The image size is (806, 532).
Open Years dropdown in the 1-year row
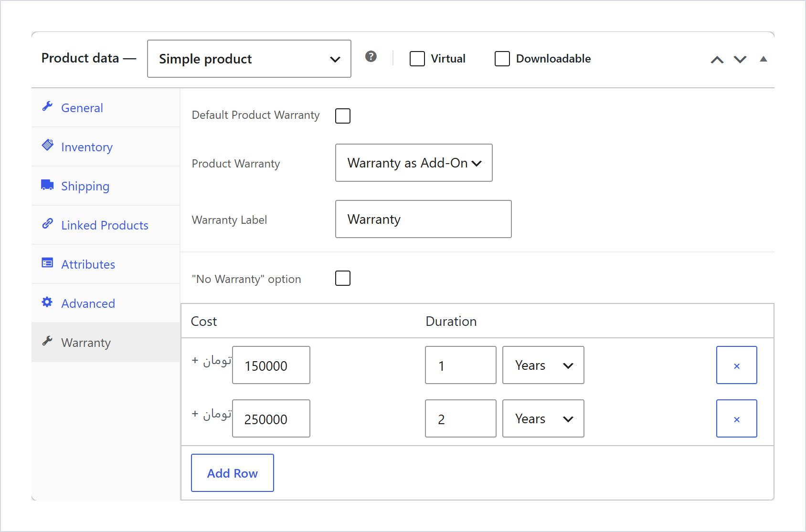[x=543, y=365]
